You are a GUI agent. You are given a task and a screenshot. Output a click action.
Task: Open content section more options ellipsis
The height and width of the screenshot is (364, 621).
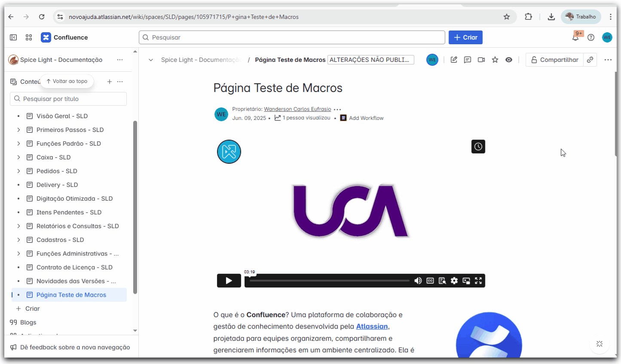120,82
